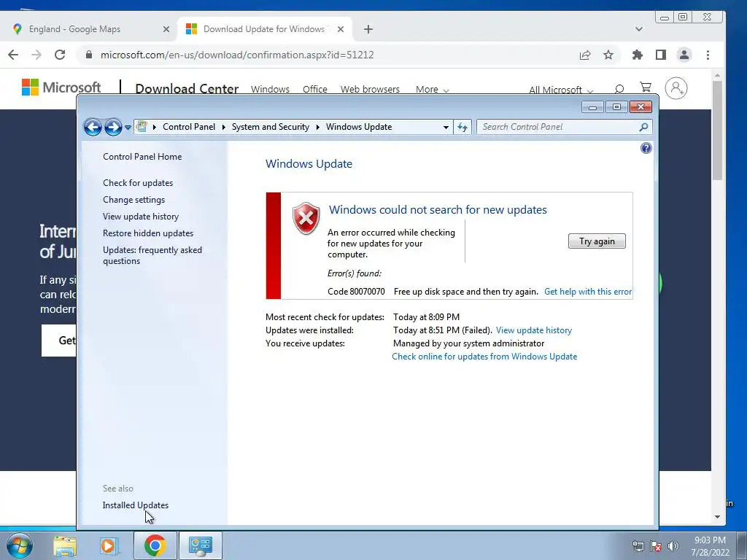The height and width of the screenshot is (560, 747).
Task: Expand the Control Panel address bar dropdown
Action: coord(446,127)
